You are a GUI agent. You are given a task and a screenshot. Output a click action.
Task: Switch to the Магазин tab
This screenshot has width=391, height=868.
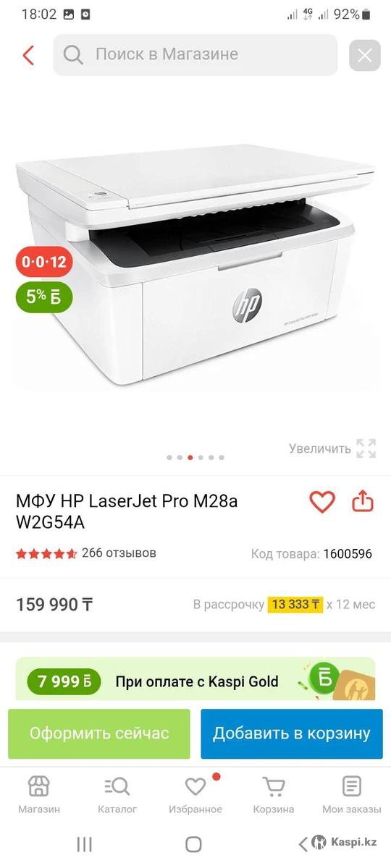39,795
